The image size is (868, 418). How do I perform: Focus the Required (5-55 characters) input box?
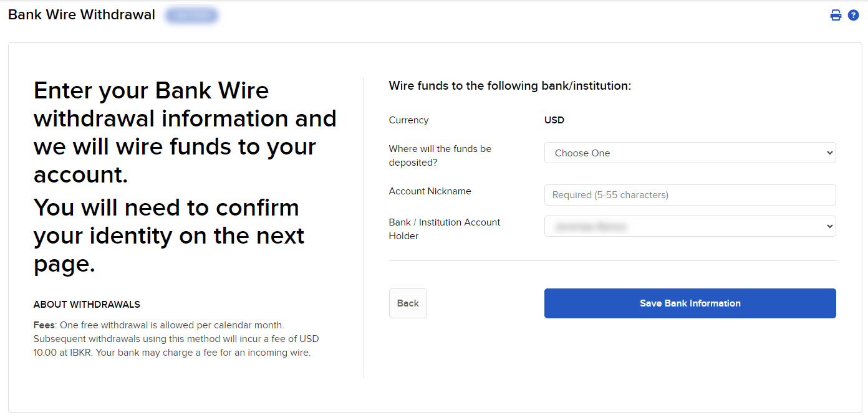click(x=690, y=194)
